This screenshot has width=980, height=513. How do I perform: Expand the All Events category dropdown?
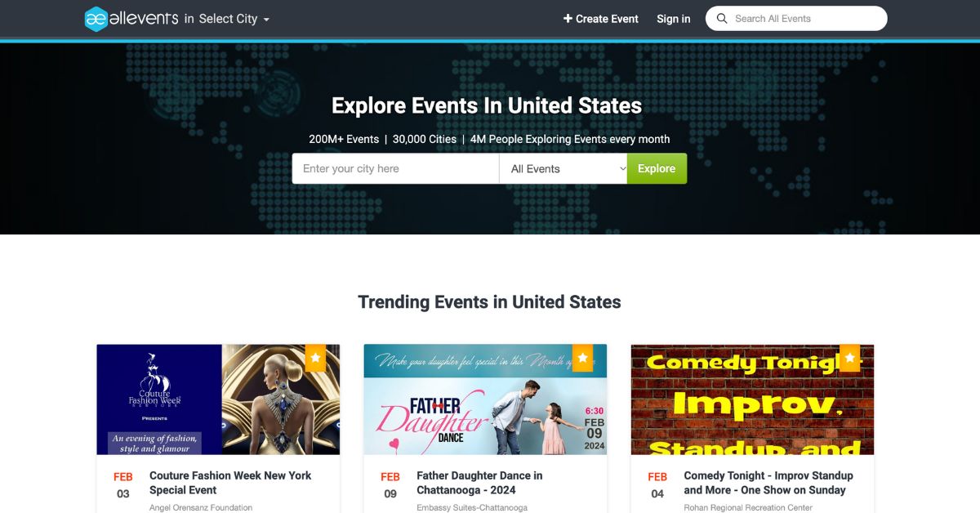tap(563, 168)
